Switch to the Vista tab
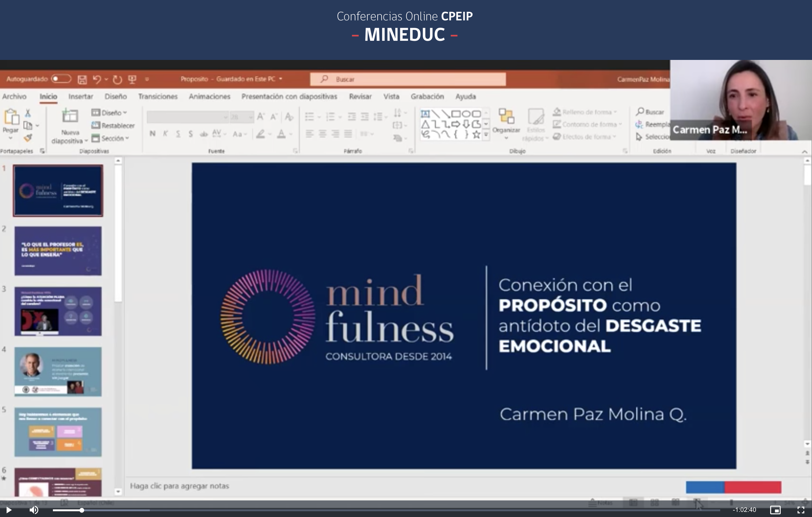 pos(391,97)
